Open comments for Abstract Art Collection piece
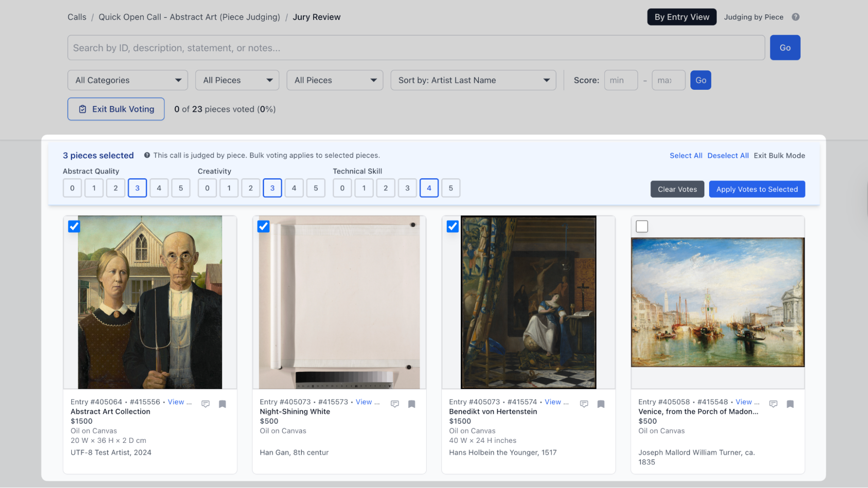The image size is (868, 488). point(205,404)
